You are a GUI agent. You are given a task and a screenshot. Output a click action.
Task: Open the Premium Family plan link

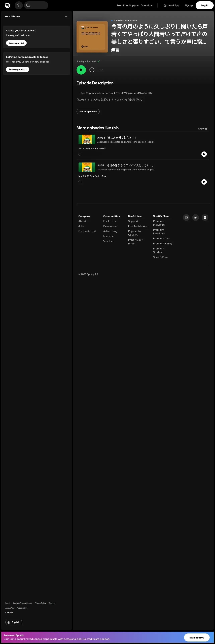[x=163, y=243]
